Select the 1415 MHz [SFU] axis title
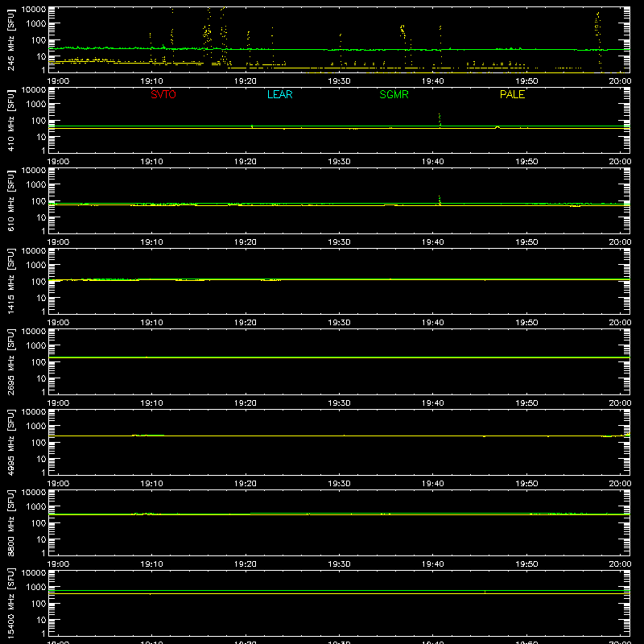Viewport: 644px width, 644px height. [x=11, y=281]
